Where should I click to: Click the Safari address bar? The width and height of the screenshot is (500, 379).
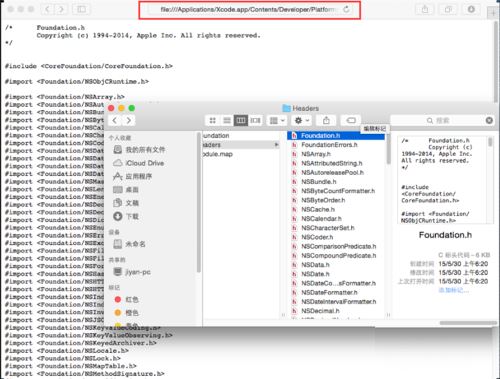click(249, 10)
